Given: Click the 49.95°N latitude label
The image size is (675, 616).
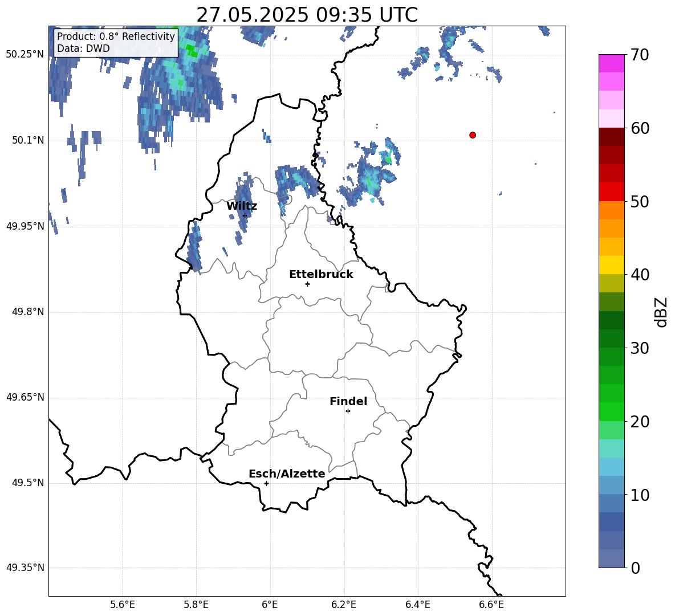Looking at the screenshot, I should point(25,226).
